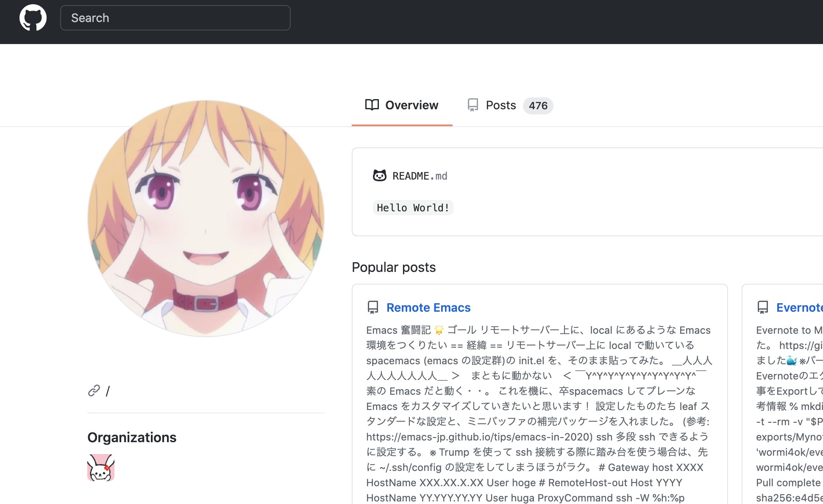823x504 pixels.
Task: Open the rabbit organization avatar
Action: point(101,468)
